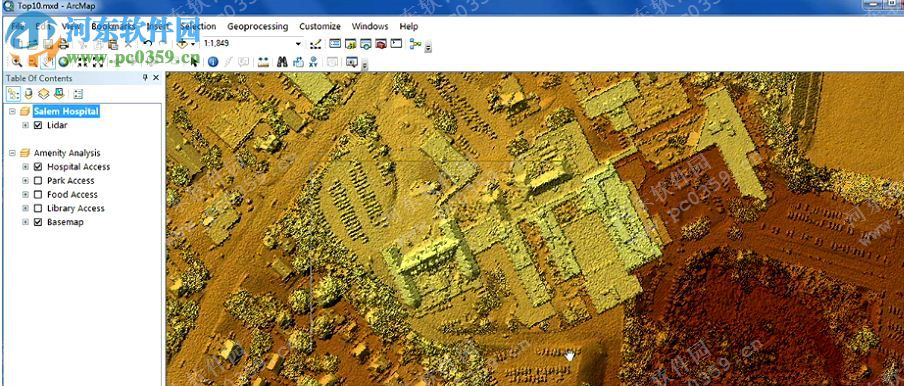
Task: Expand the Park Access layer
Action: [x=25, y=180]
